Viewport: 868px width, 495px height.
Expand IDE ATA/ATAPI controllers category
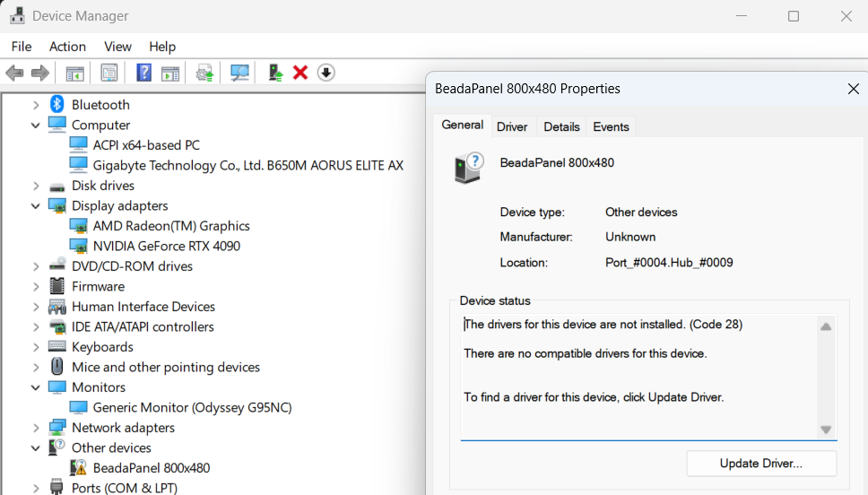tap(36, 327)
